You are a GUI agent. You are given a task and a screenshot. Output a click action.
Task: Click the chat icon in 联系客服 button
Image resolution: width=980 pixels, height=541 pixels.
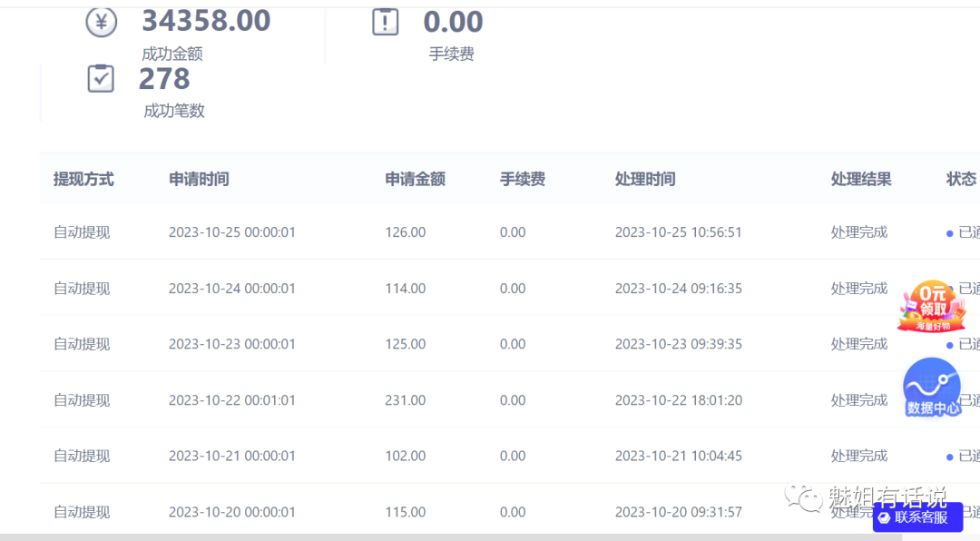pos(884,517)
